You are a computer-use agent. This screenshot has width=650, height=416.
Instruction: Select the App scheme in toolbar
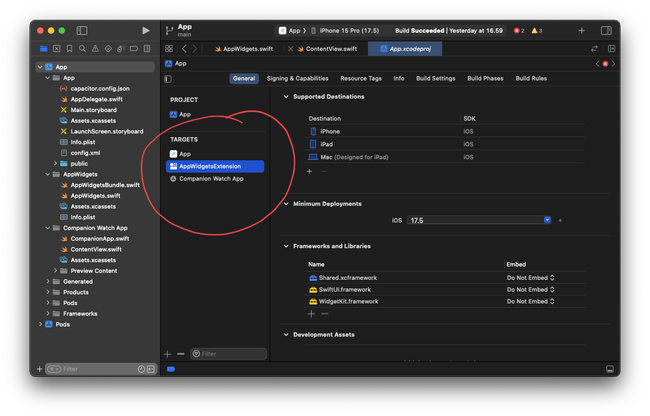pyautogui.click(x=289, y=31)
